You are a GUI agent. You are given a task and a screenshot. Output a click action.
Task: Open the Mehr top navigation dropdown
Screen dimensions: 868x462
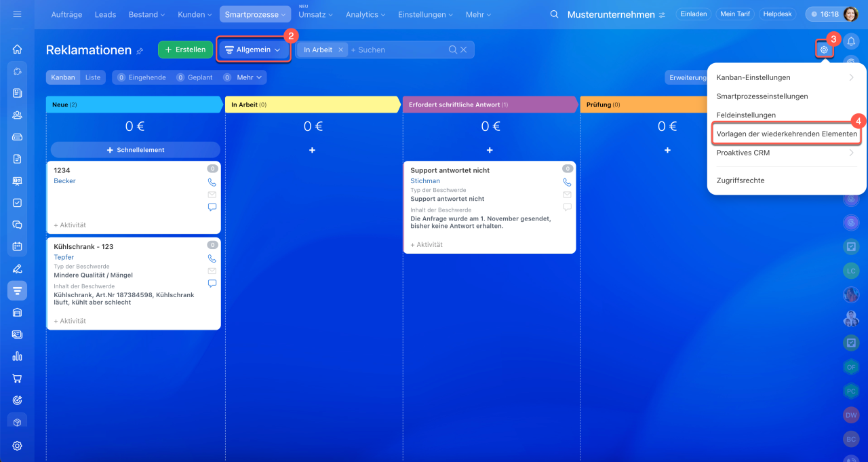click(479, 14)
